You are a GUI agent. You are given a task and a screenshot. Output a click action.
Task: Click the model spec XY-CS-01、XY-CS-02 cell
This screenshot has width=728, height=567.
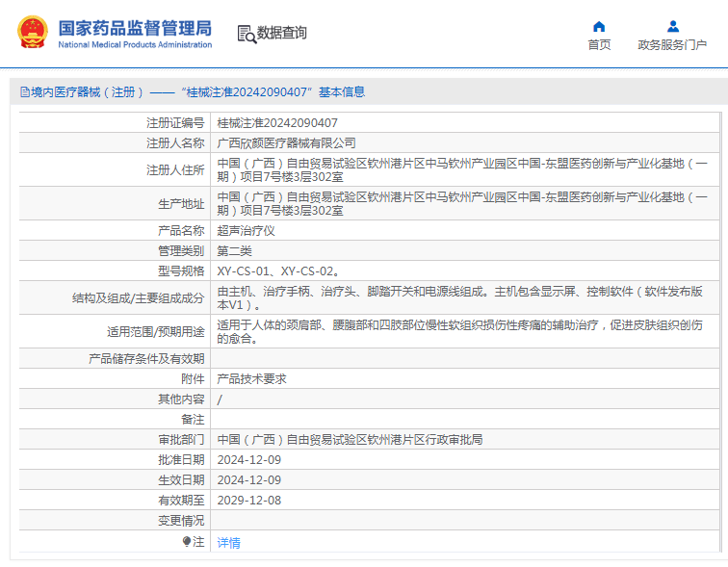click(x=277, y=271)
